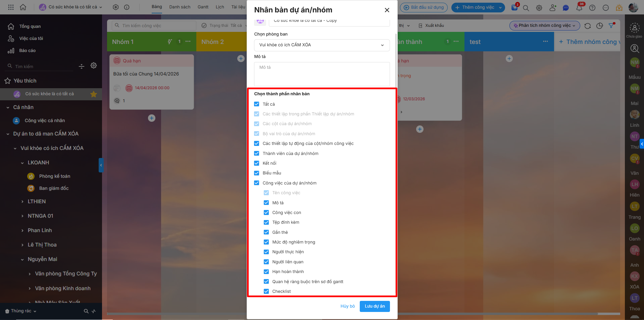Click sidebar Tìm kiếm search field
Image resolution: width=644 pixels, height=320 pixels.
[x=40, y=66]
